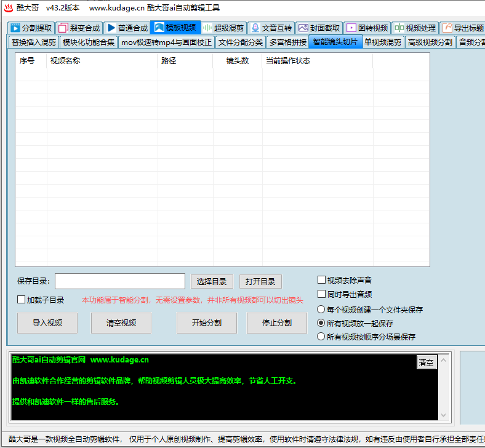Screen dimensions: 485x448
Task: Click the log scrollbar up arrow
Action: tap(444, 360)
